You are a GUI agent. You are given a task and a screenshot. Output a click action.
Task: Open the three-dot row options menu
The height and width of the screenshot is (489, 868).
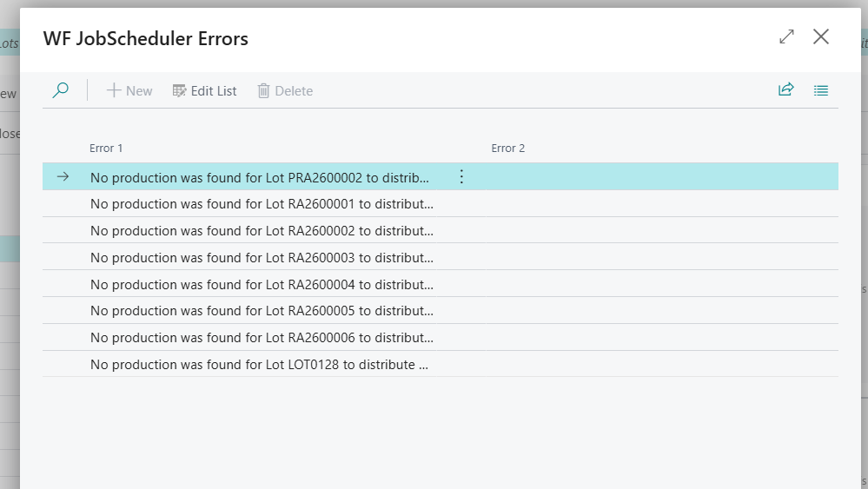coord(461,177)
